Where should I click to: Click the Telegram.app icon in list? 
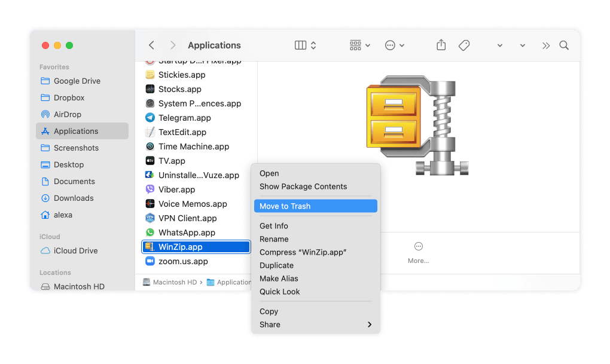coord(150,118)
